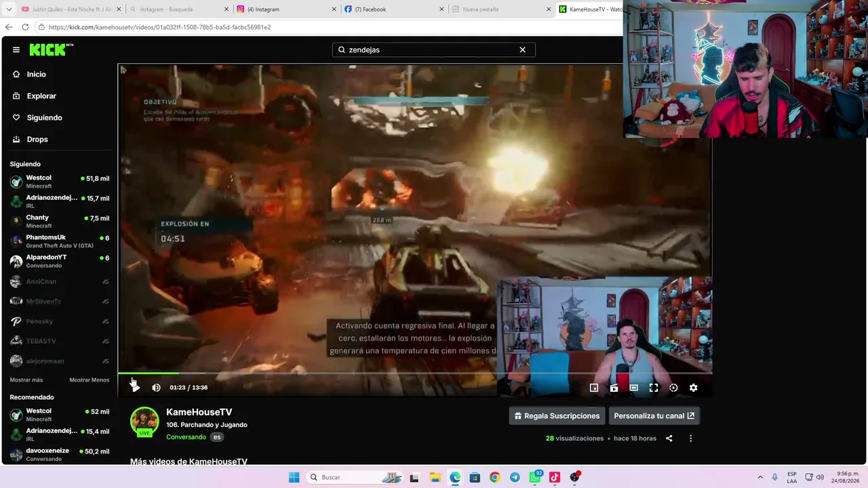Viewport: 868px width, 488px height.
Task: Open offline MrStivenTc channel
Action: (x=59, y=301)
